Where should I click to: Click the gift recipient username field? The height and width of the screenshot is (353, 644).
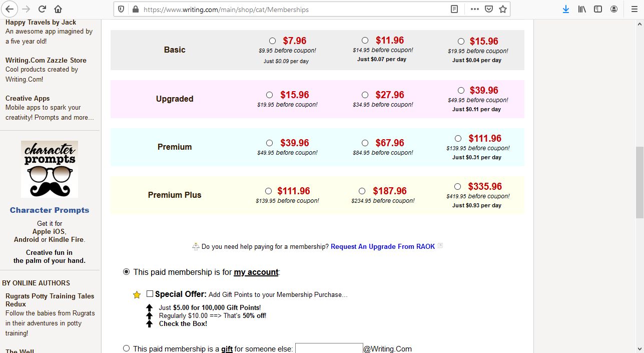click(x=329, y=348)
